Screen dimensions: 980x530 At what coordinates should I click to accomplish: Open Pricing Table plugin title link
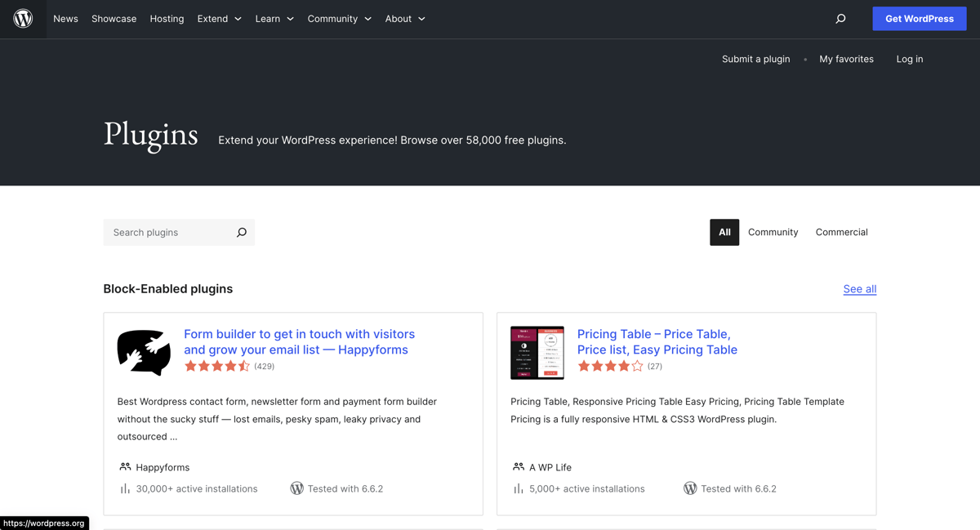(x=657, y=341)
